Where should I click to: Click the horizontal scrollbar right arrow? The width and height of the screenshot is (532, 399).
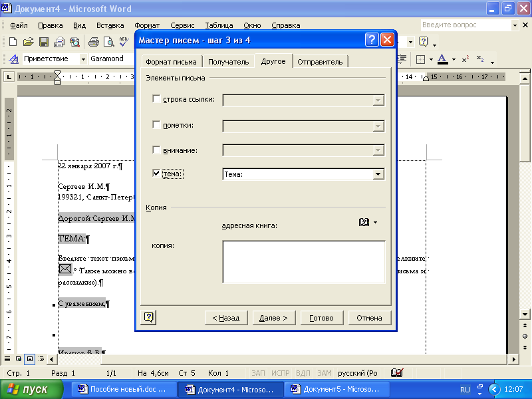513,358
